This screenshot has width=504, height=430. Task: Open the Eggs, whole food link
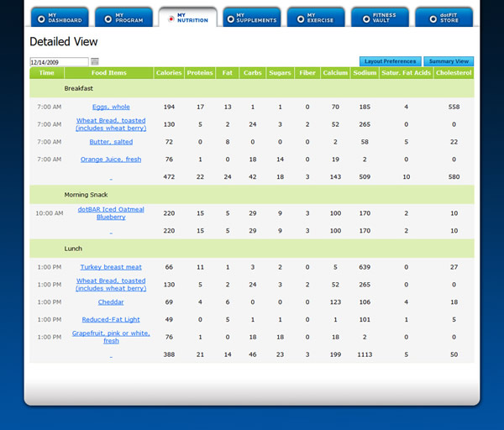(x=111, y=107)
